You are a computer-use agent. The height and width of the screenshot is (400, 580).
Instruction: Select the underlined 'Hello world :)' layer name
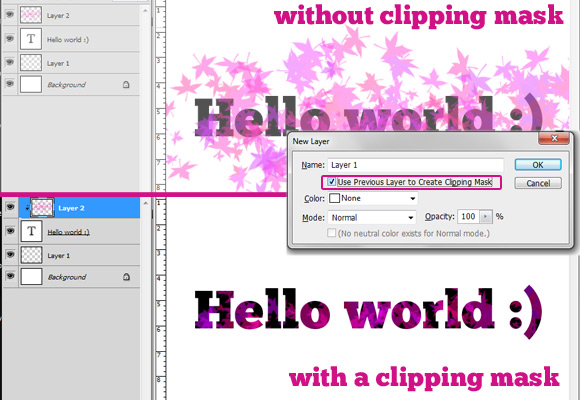tap(68, 232)
